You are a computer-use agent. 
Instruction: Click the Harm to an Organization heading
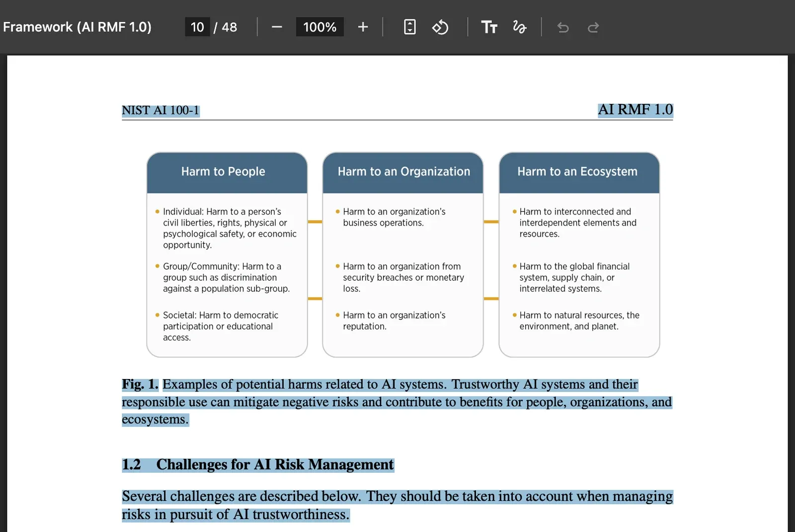tap(404, 171)
